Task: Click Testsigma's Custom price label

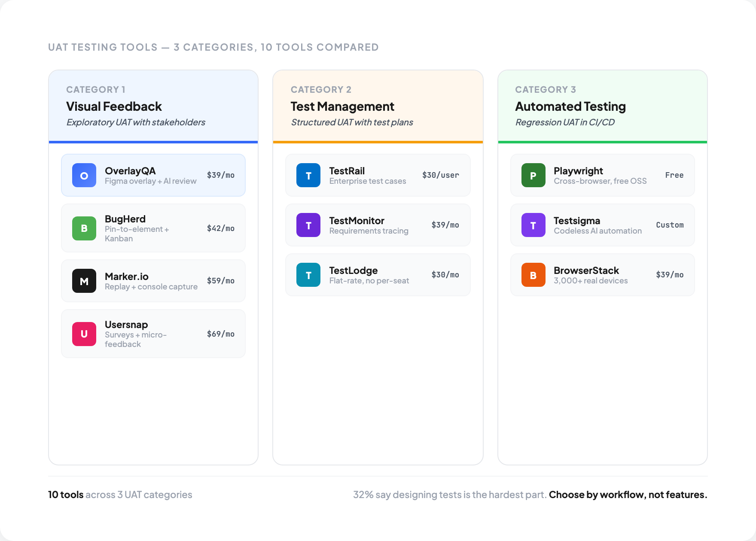Action: tap(670, 225)
